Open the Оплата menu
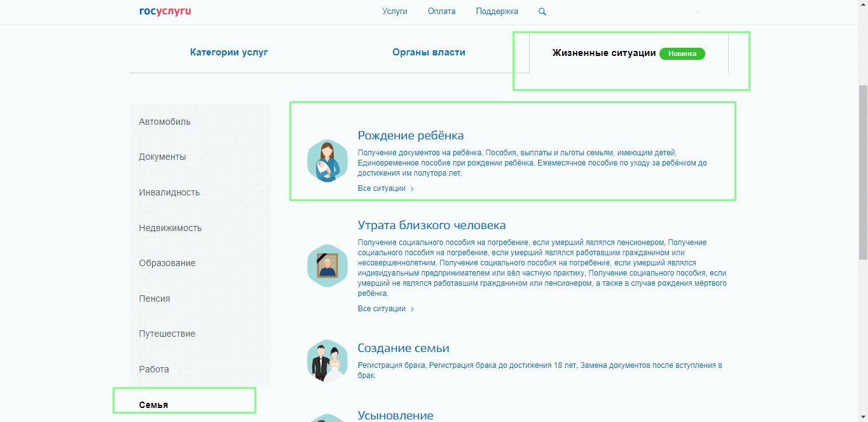 tap(441, 11)
